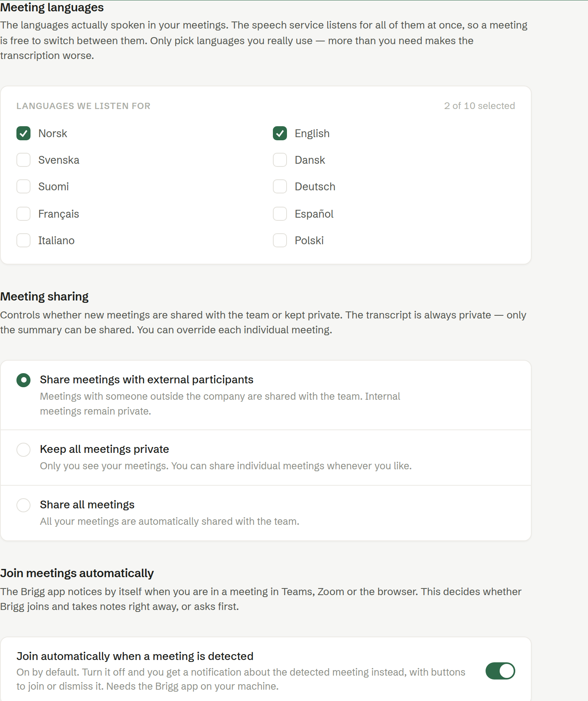Click the "Meeting sharing" heading
This screenshot has width=588, height=701.
(44, 297)
